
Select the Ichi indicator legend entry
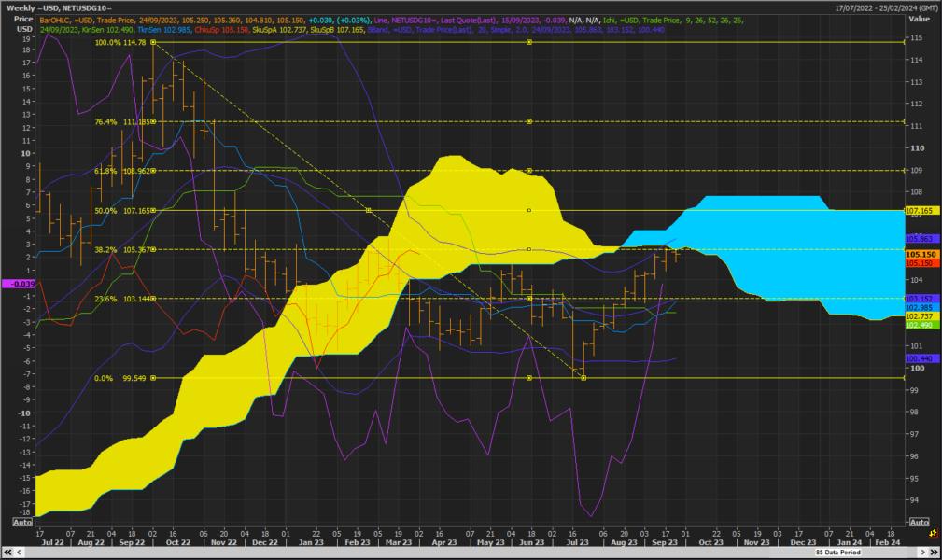coord(611,20)
